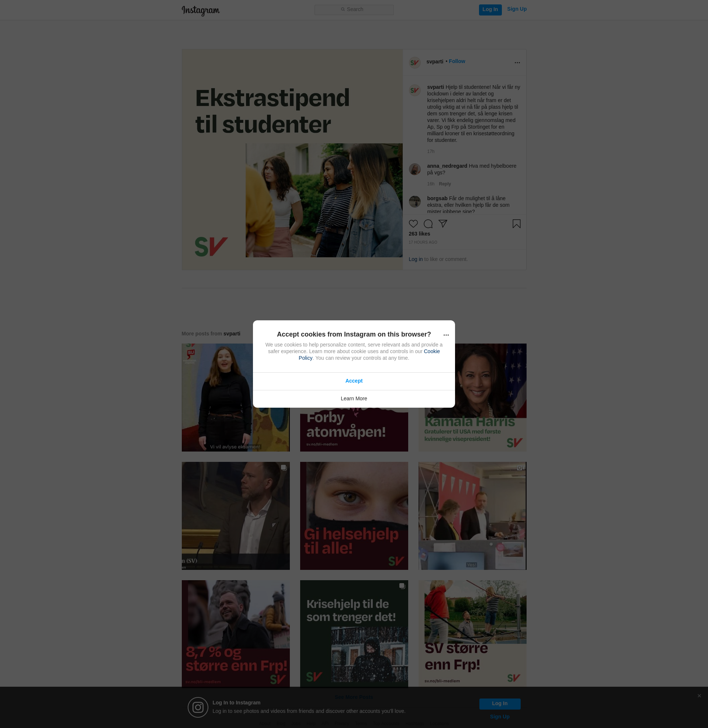The height and width of the screenshot is (728, 708).
Task: Open office scene post thumbnail with 'Yes!'
Action: (472, 516)
